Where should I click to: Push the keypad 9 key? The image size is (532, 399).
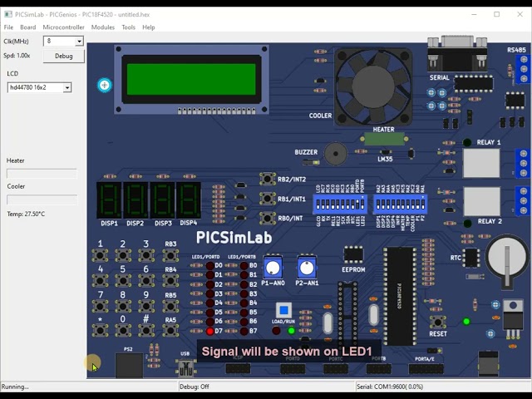tap(146, 306)
